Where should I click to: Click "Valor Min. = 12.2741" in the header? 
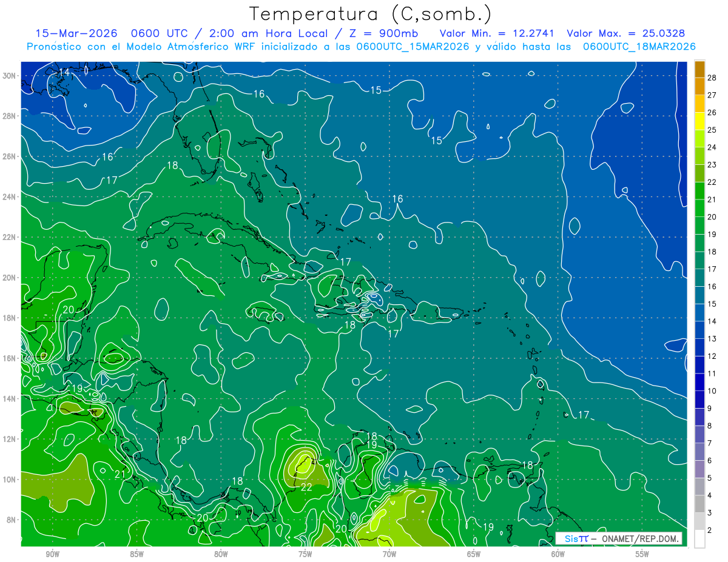(x=497, y=33)
